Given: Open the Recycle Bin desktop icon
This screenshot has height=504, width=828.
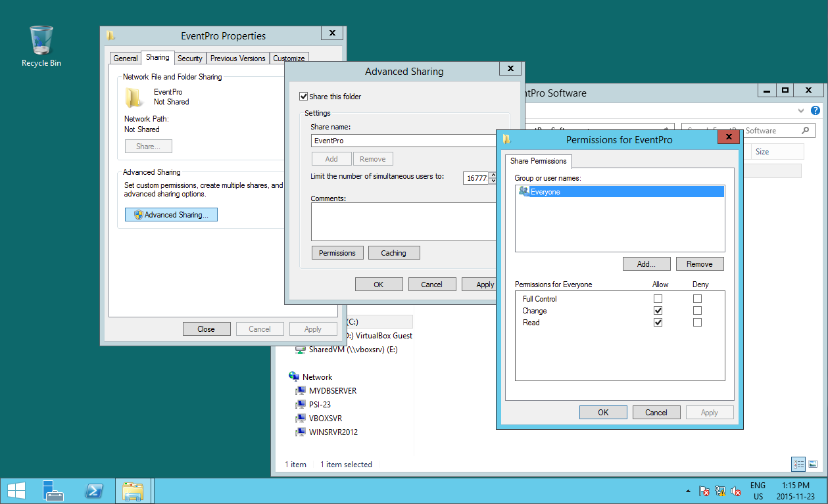Looking at the screenshot, I should [x=41, y=46].
